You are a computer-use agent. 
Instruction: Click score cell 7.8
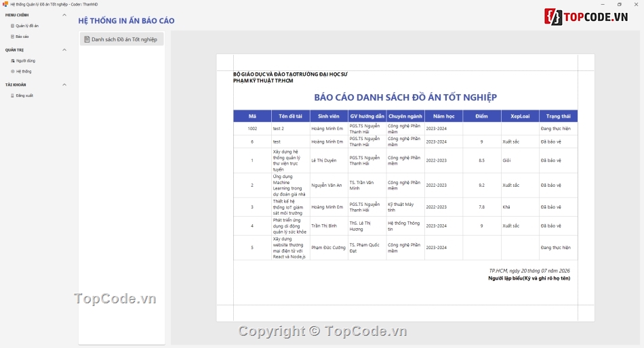point(482,207)
